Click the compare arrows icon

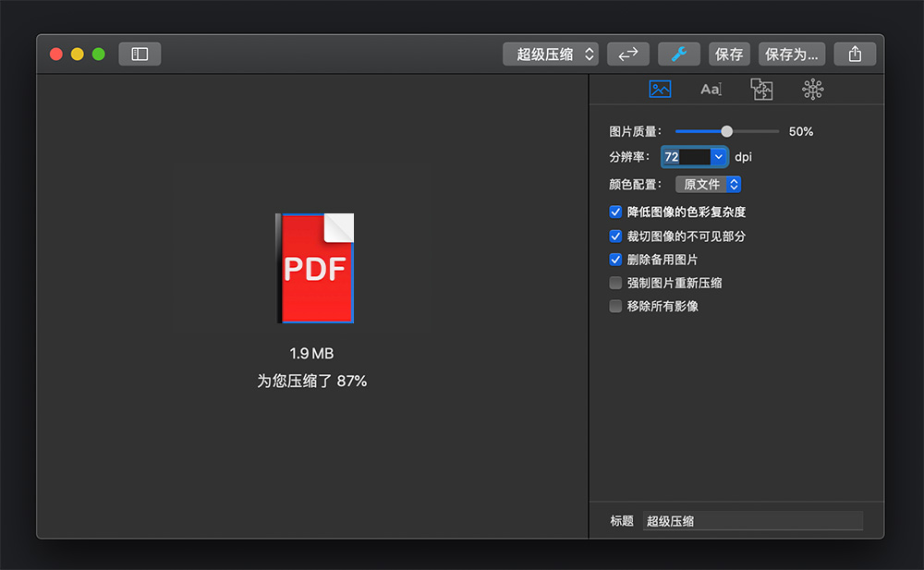(628, 55)
